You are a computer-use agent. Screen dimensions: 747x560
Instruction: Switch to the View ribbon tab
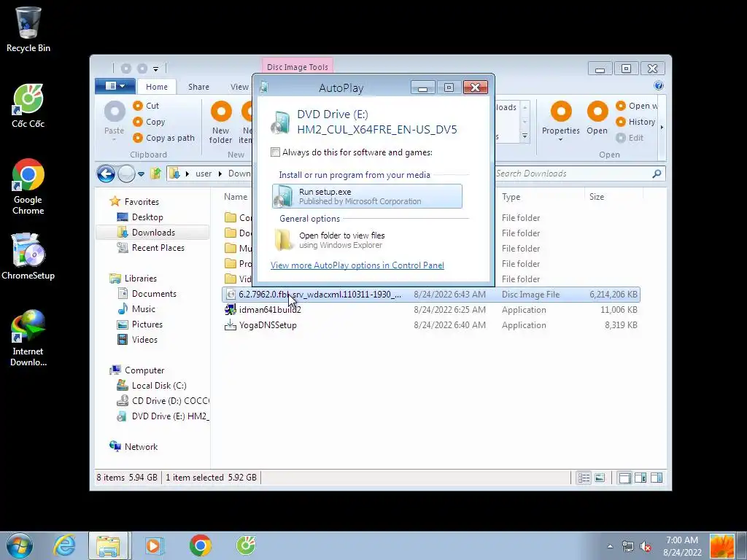coord(239,87)
